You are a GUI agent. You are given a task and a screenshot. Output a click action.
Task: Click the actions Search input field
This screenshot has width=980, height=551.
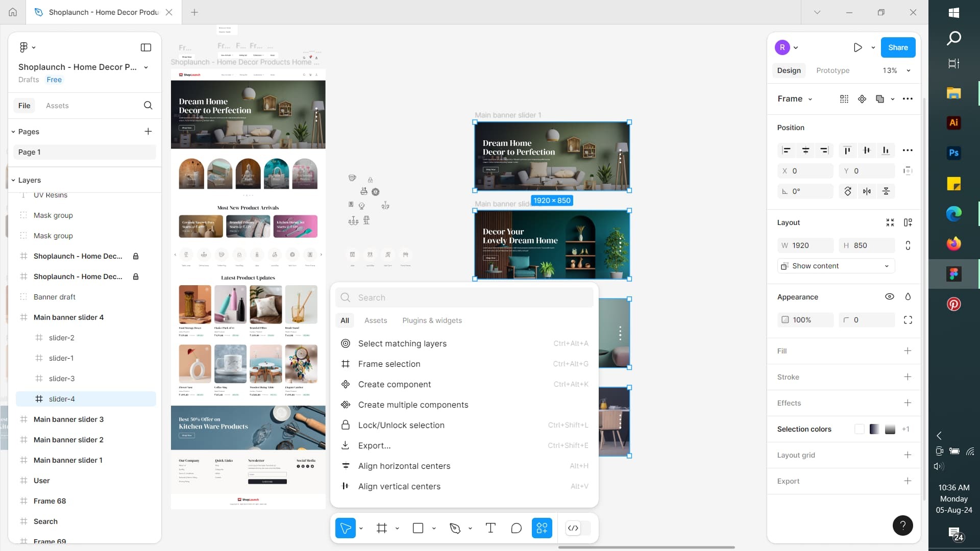tap(464, 297)
